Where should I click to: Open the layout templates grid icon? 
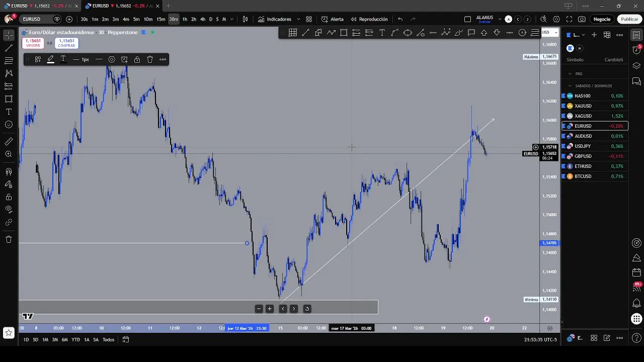pos(309,19)
